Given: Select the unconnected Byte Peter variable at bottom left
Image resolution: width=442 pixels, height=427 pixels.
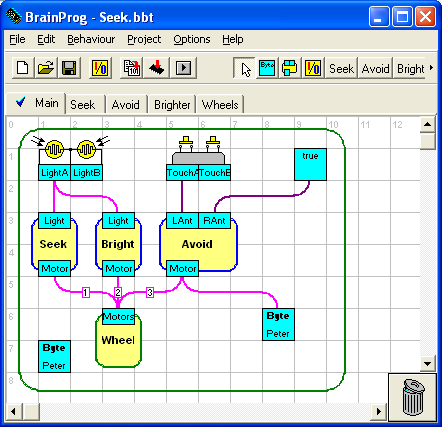Looking at the screenshot, I should point(54,357).
